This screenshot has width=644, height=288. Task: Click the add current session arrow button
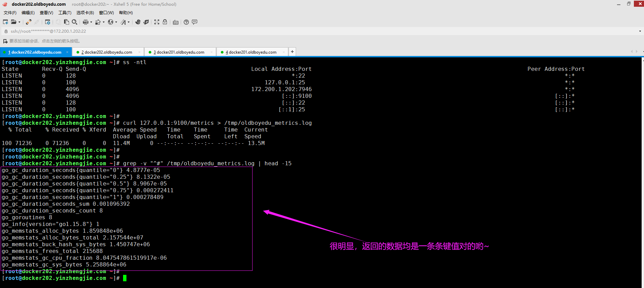pos(5,41)
